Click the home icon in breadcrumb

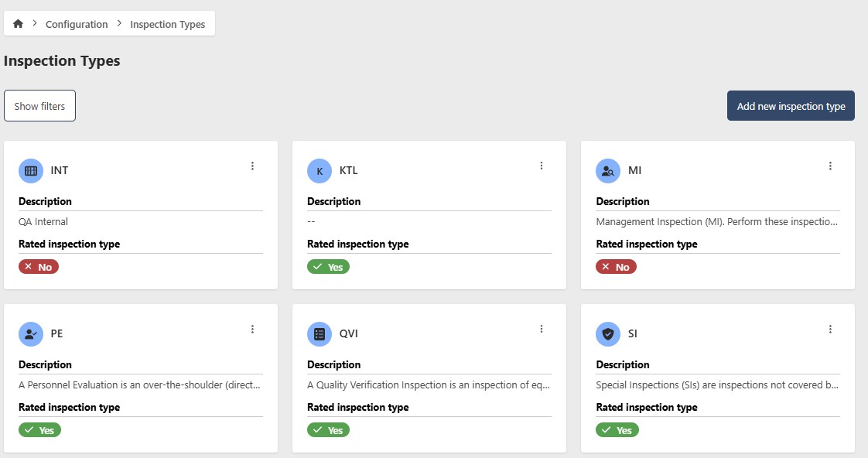click(19, 24)
